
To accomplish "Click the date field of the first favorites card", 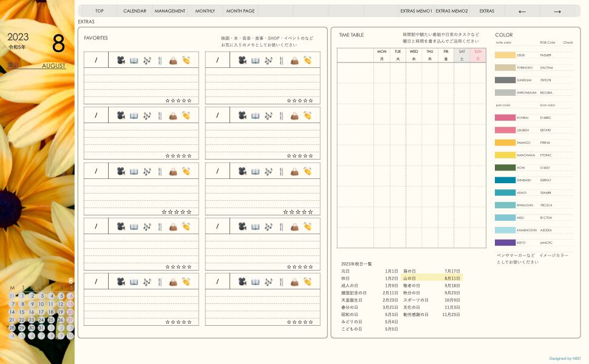I will click(x=96, y=60).
